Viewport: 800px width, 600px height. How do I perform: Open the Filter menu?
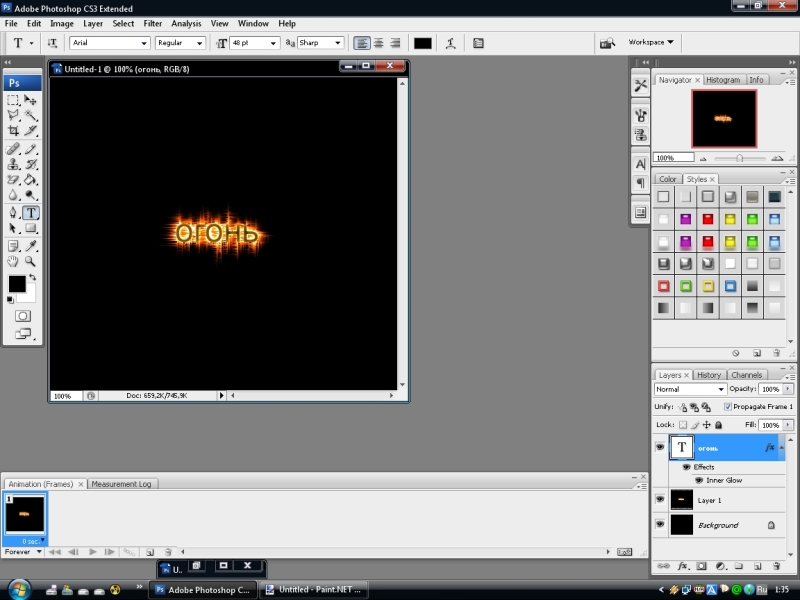tap(152, 23)
